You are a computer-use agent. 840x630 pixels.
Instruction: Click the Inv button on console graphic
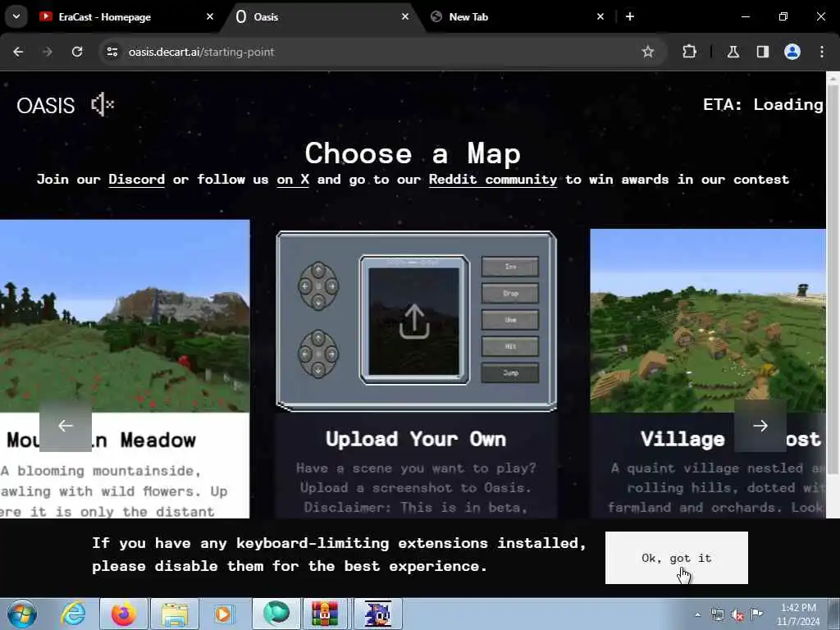(x=510, y=267)
